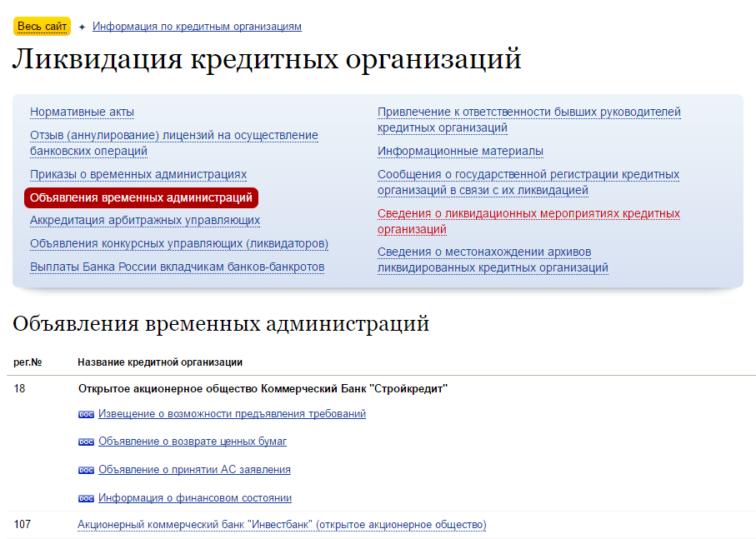This screenshot has height=539, width=756.
Task: Click Akционерный коммерческий банк "Инвестбанк" link
Action: tap(282, 524)
